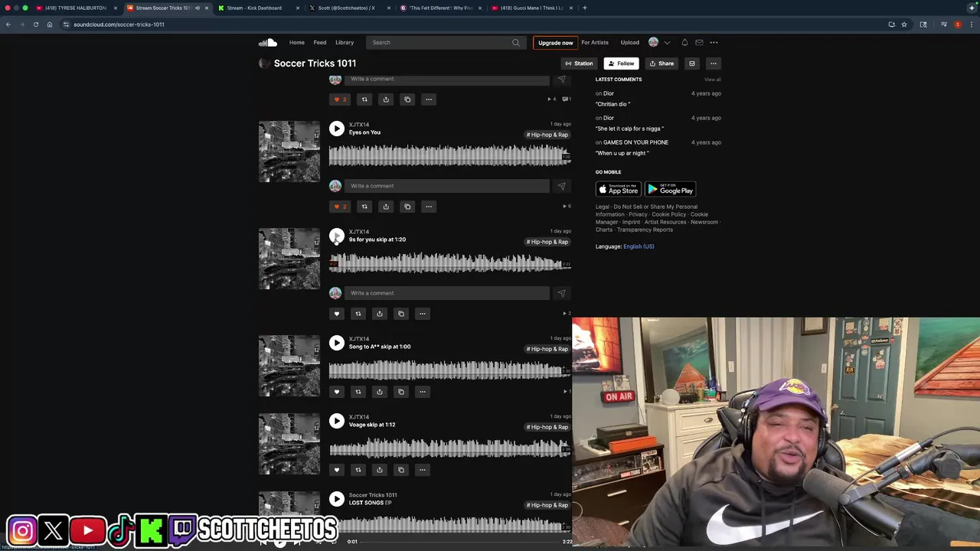Open the notifications bell

pyautogui.click(x=684, y=43)
